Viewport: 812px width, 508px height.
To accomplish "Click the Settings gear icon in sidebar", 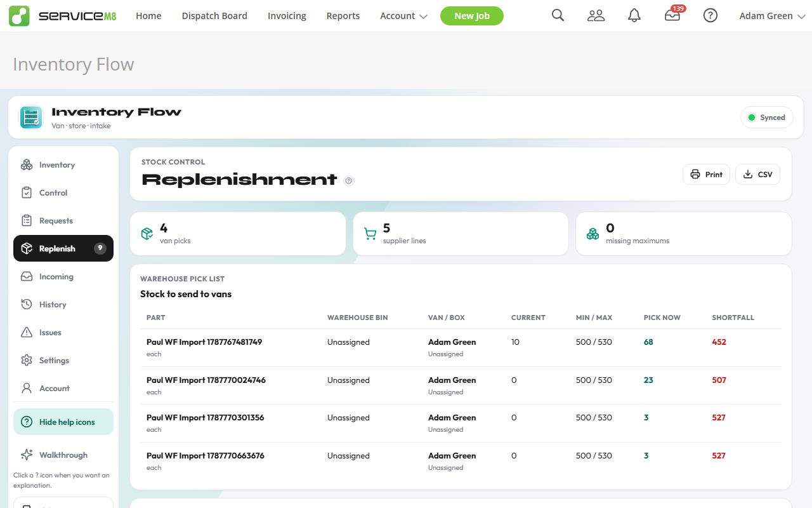I will tap(27, 361).
